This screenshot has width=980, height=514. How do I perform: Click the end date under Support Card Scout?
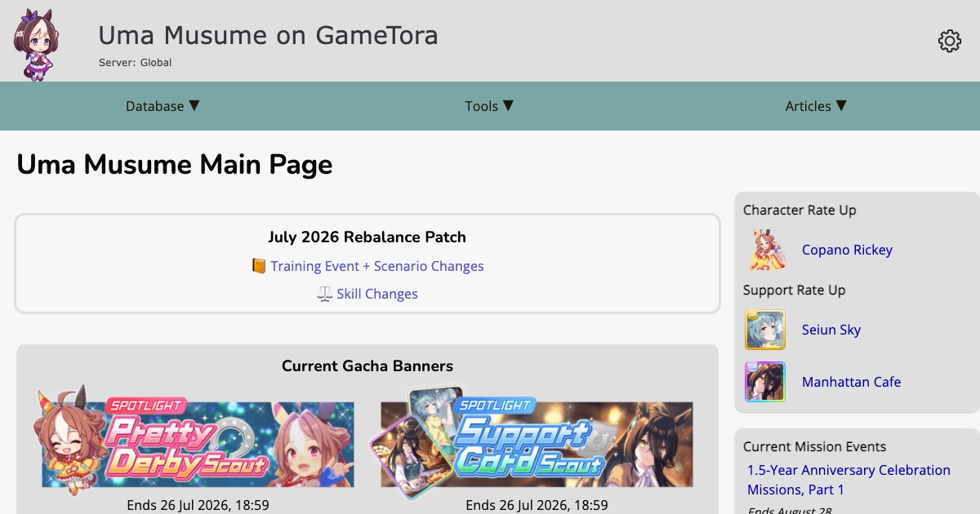coord(537,506)
